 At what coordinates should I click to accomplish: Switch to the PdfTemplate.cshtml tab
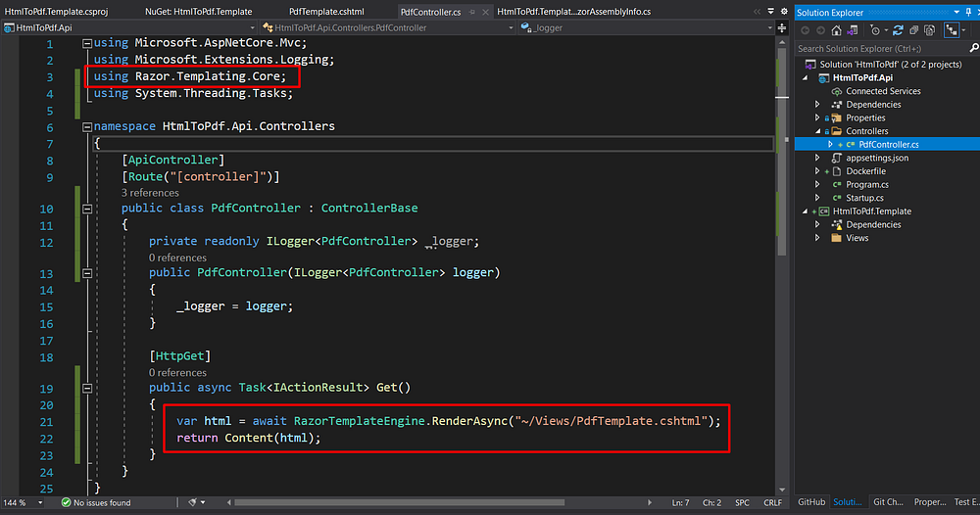325,12
